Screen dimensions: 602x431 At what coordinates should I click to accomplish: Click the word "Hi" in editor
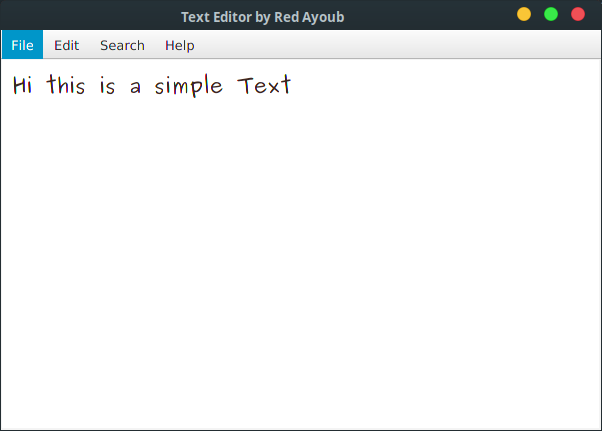pos(22,85)
